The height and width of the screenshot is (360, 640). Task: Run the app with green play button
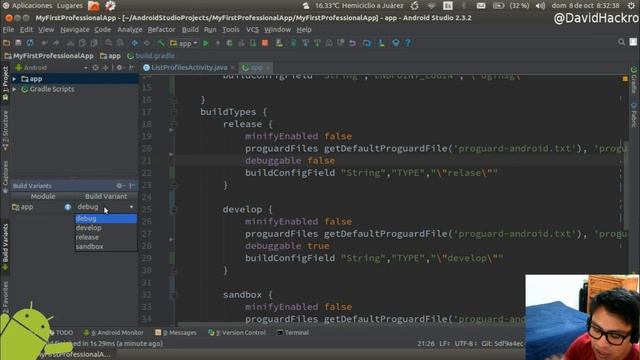206,43
